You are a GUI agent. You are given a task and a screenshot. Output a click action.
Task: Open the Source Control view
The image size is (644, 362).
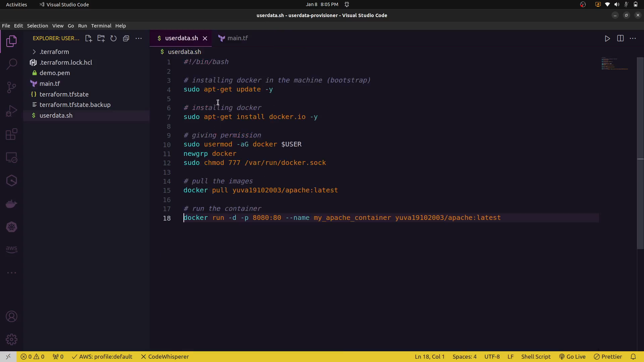pyautogui.click(x=12, y=87)
